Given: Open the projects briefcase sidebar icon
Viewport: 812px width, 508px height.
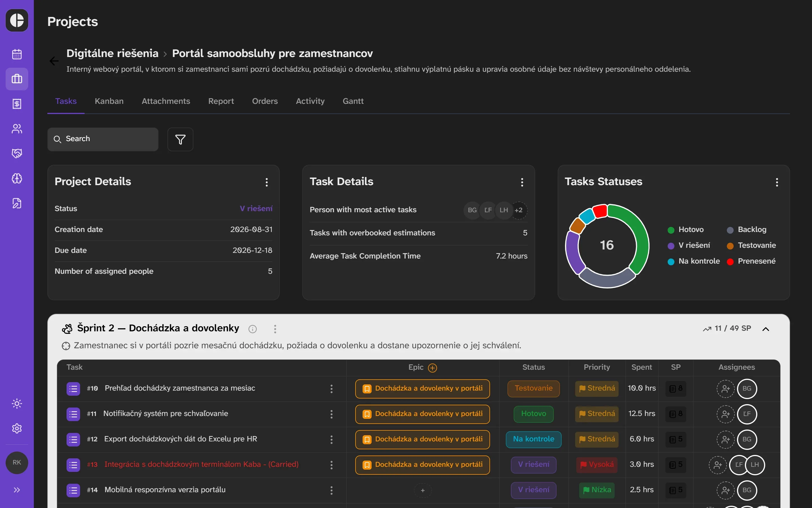Looking at the screenshot, I should pyautogui.click(x=17, y=79).
